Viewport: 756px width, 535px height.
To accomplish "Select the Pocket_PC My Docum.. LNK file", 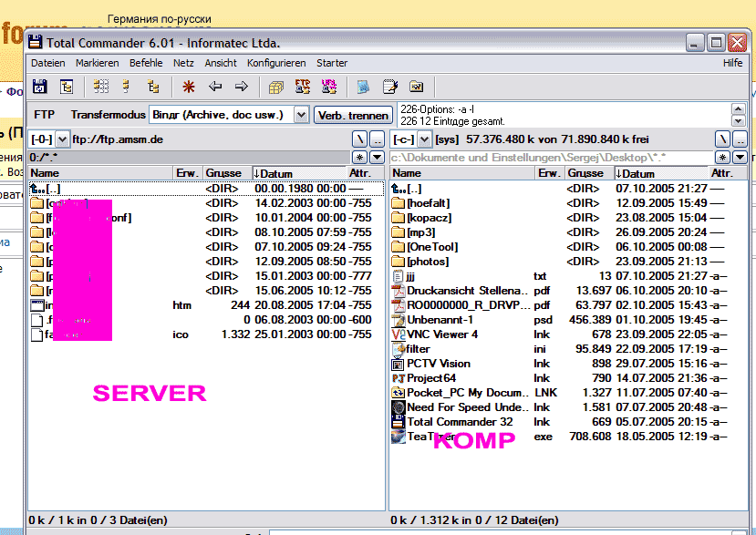I will (559, 393).
